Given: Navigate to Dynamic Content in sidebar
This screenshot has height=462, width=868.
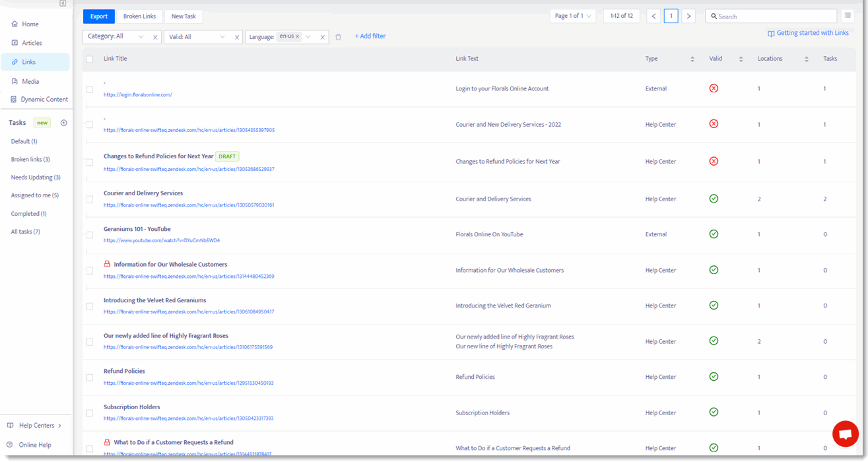Looking at the screenshot, I should pyautogui.click(x=44, y=100).
